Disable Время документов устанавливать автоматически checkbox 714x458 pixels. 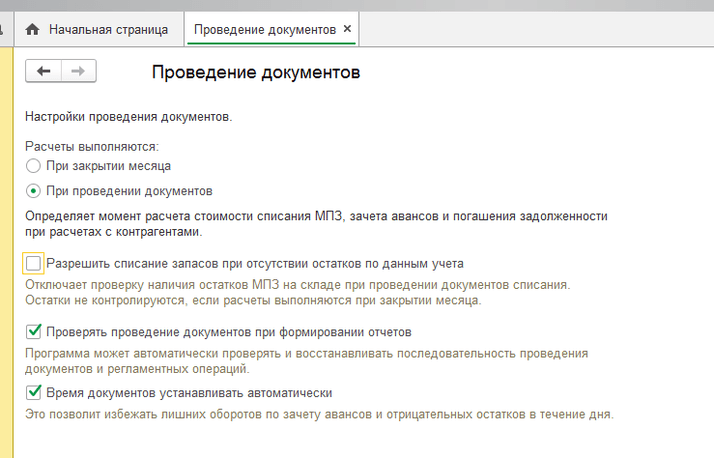pos(34,393)
